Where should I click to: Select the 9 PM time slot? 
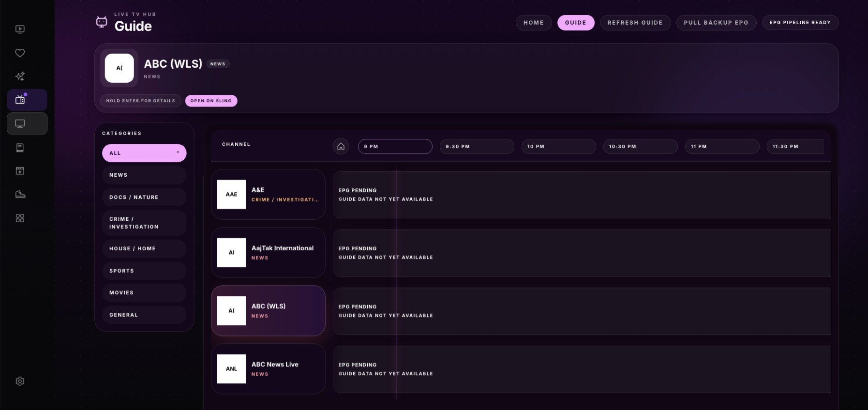(x=395, y=147)
